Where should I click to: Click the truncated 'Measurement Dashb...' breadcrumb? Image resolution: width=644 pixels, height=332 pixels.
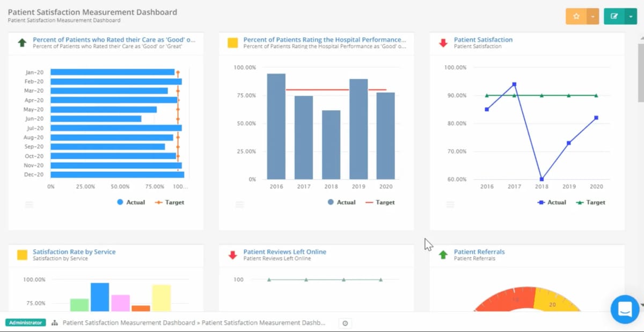tap(264, 323)
